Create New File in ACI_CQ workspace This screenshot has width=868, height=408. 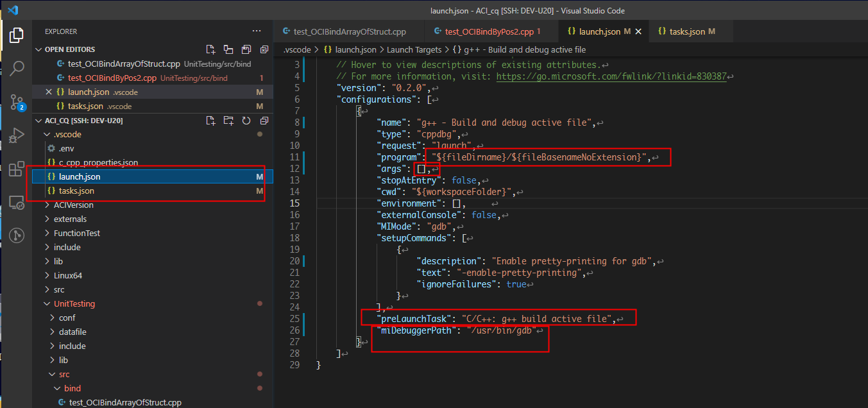click(x=210, y=120)
